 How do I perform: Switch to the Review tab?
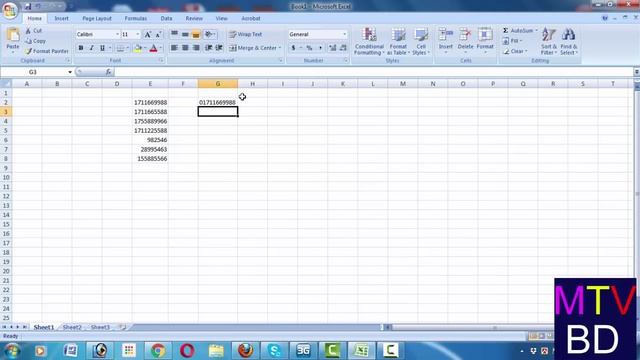point(194,18)
